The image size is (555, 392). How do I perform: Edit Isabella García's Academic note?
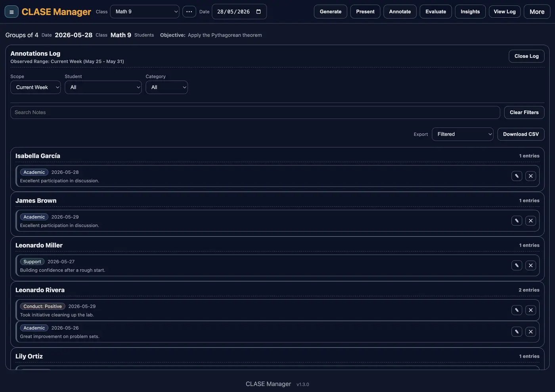pyautogui.click(x=517, y=176)
